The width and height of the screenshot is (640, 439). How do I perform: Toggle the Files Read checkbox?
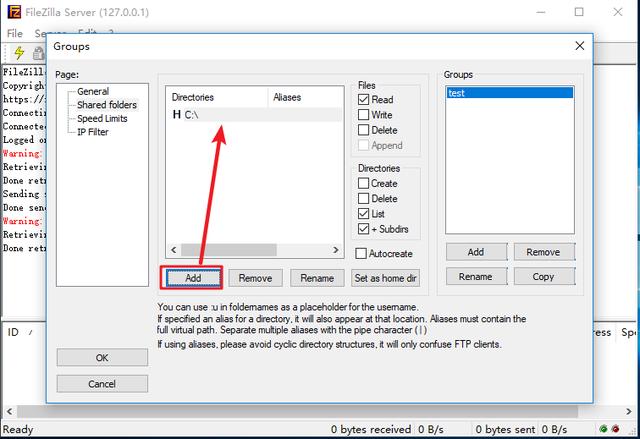[363, 99]
